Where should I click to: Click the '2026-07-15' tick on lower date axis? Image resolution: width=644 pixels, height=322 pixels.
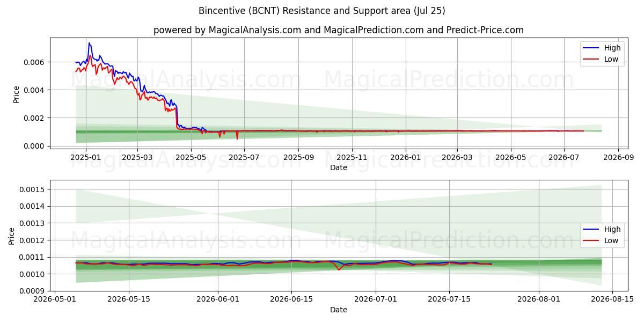[449, 300]
